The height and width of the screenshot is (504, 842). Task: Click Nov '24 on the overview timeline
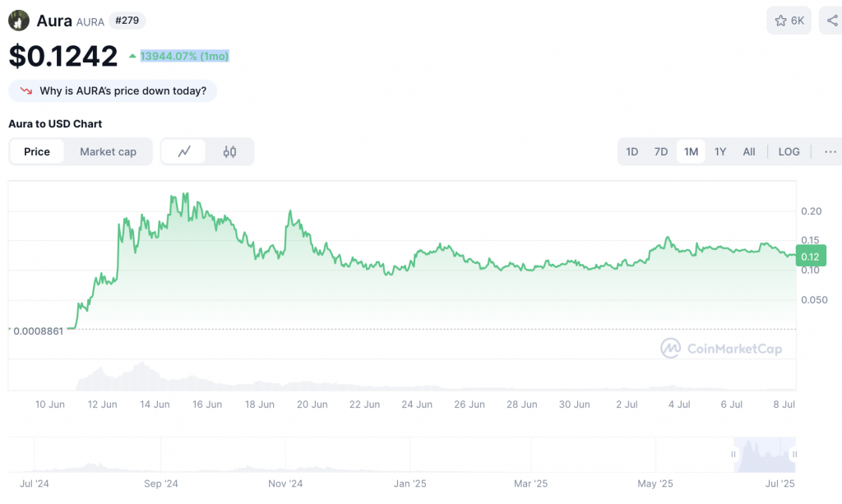point(285,483)
